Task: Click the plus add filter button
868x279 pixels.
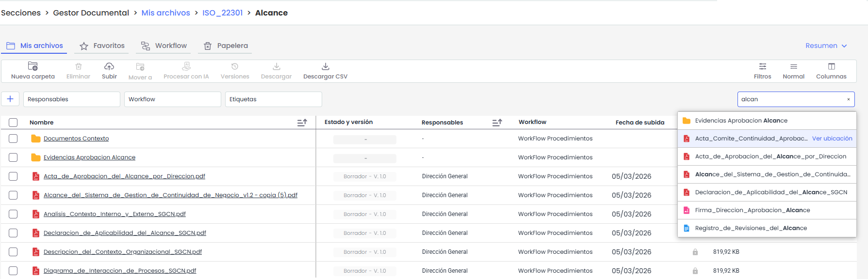Action: pos(10,99)
